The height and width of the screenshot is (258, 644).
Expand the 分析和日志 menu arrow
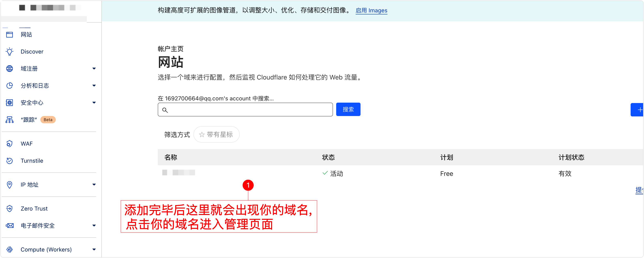(94, 86)
